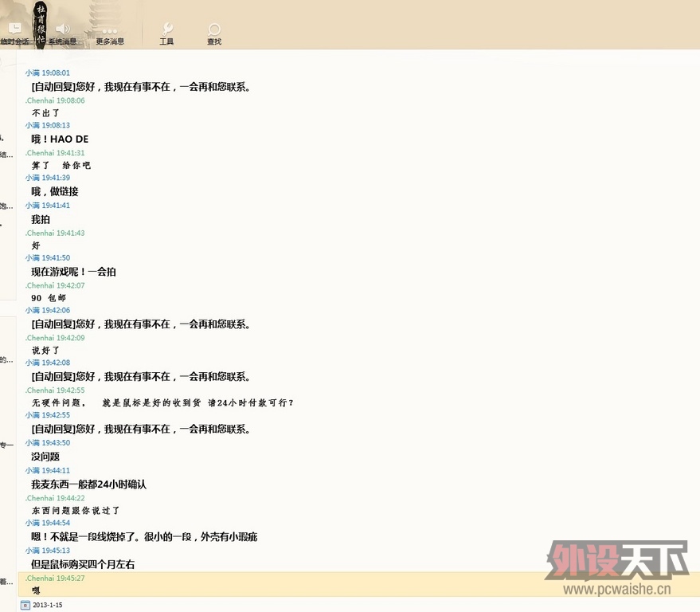Click the 查找 magnifier search icon
Image resolution: width=700 pixels, height=612 pixels.
(214, 29)
